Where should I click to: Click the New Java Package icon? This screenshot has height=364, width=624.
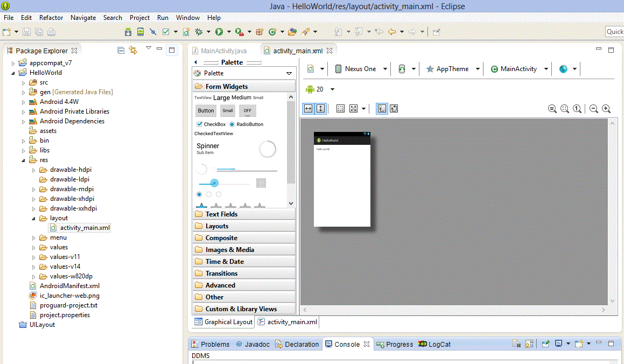(x=260, y=32)
